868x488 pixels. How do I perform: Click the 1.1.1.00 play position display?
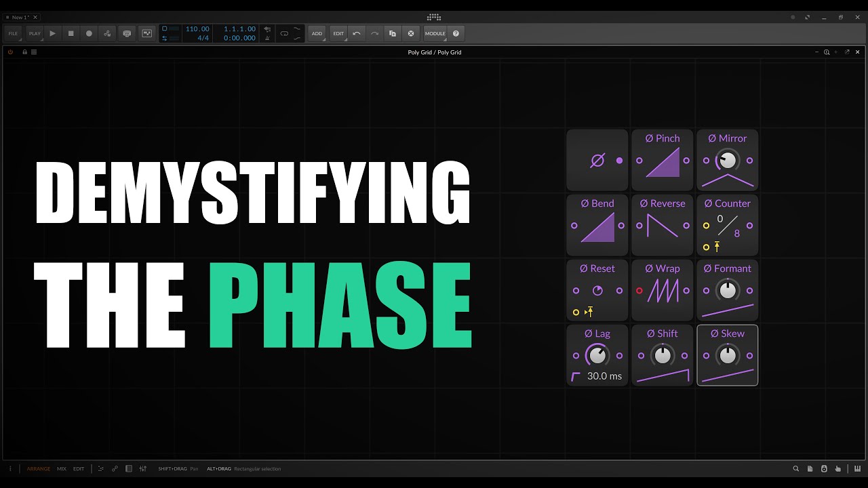pos(239,29)
